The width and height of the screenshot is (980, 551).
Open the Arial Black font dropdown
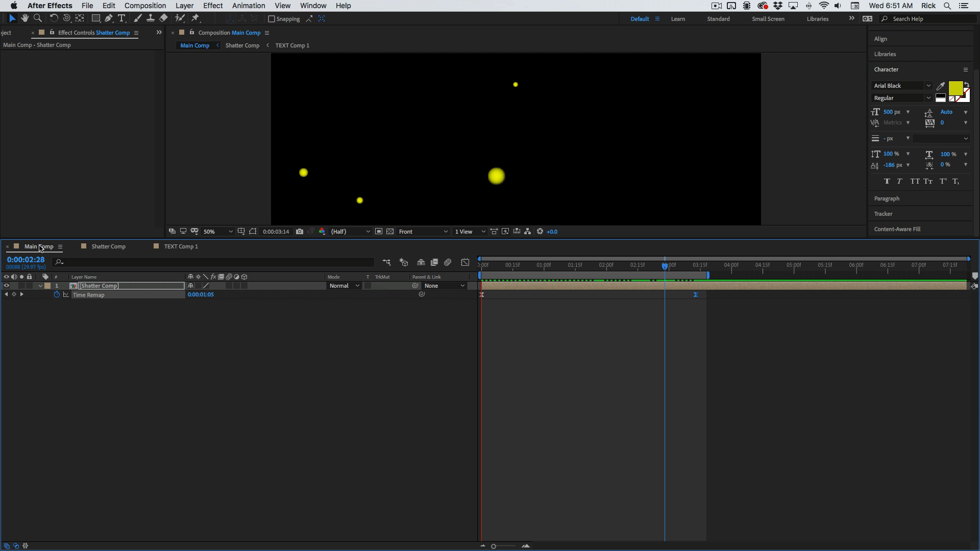902,86
